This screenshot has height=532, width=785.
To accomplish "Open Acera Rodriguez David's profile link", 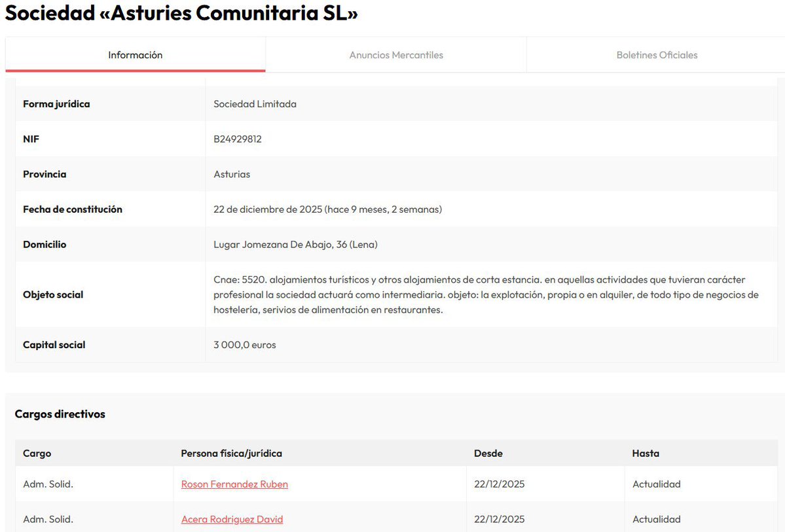I will 232,519.
